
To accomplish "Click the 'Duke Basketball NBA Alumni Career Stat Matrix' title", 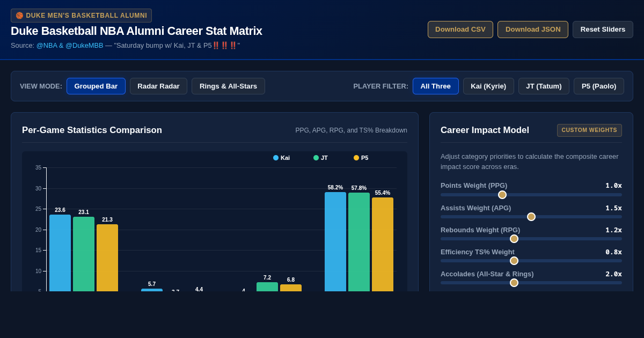I will [x=136, y=31].
